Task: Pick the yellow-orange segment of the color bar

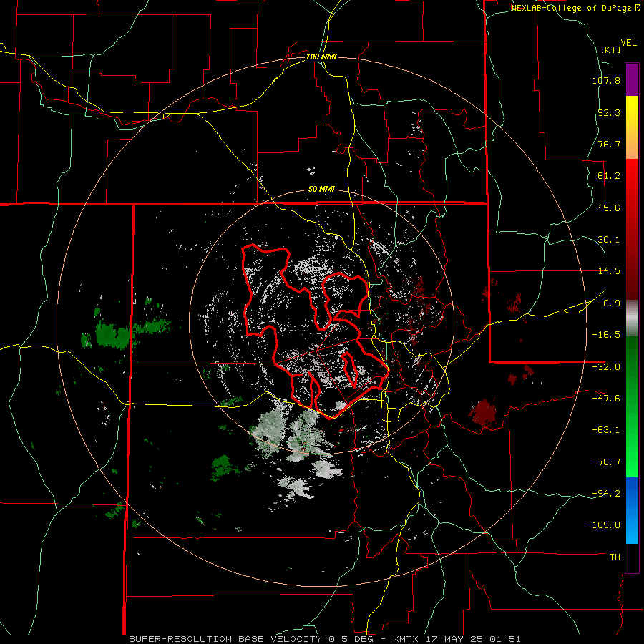Action: click(x=632, y=127)
